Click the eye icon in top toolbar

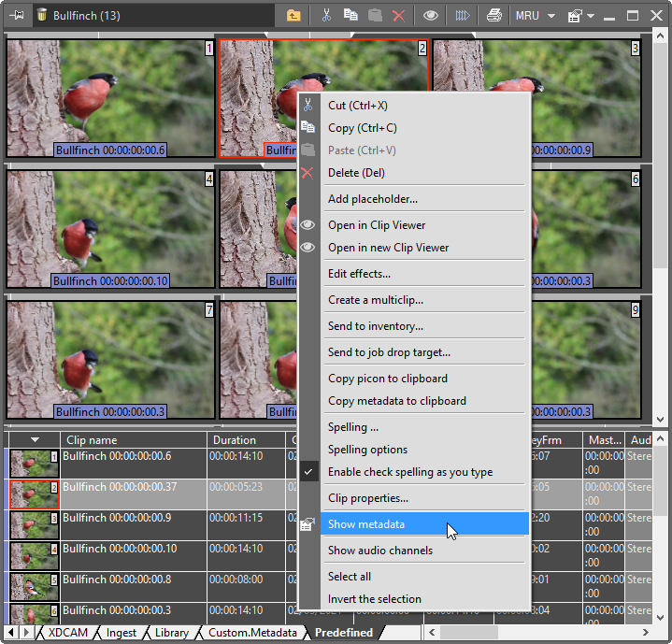click(430, 16)
